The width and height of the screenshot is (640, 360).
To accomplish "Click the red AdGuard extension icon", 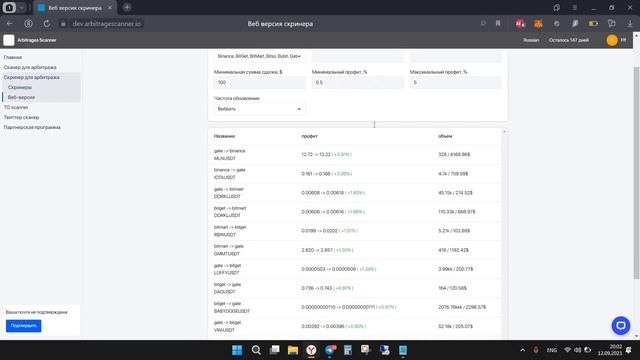I will pyautogui.click(x=520, y=24).
